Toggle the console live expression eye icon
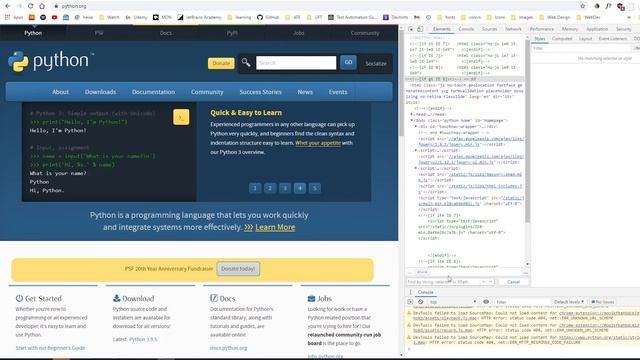Image resolution: width=640 pixels, height=360 pixels. coord(486,302)
